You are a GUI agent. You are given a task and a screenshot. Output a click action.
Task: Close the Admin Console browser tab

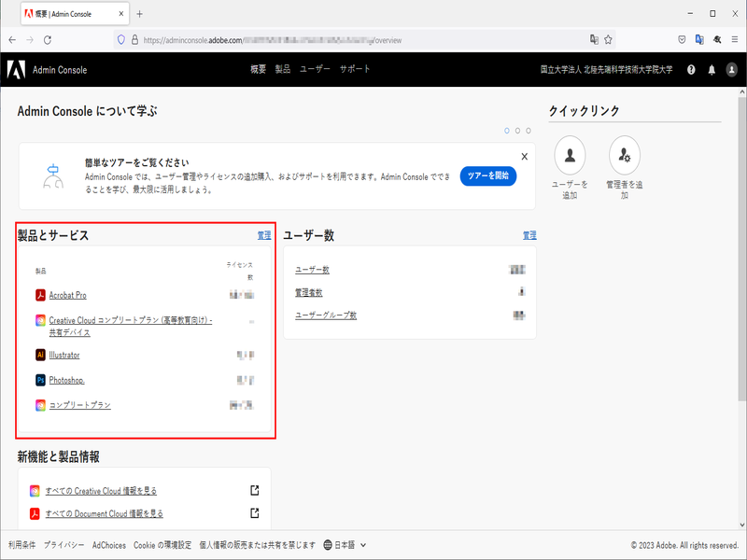[x=121, y=14]
